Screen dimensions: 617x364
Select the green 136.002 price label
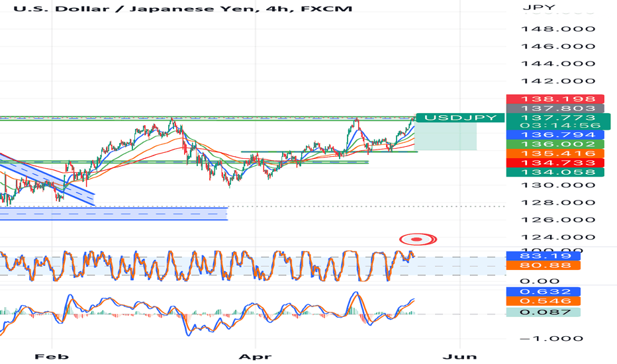[x=555, y=144]
